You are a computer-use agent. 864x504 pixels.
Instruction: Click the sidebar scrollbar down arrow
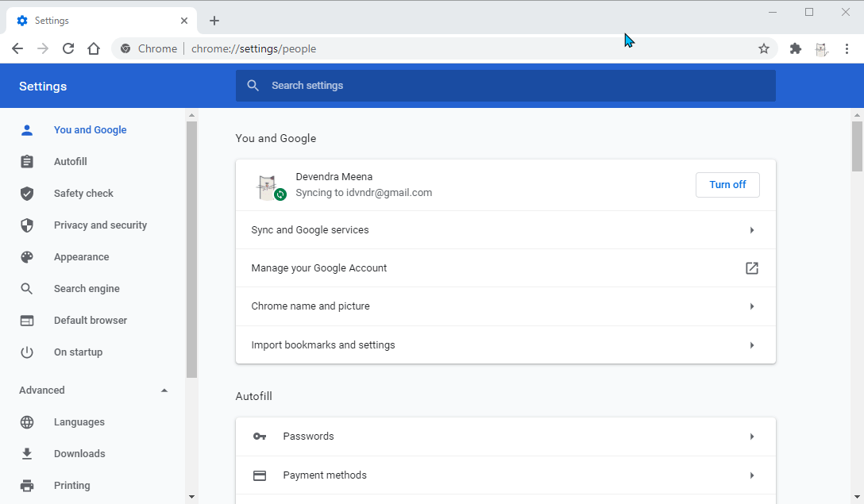[191, 497]
